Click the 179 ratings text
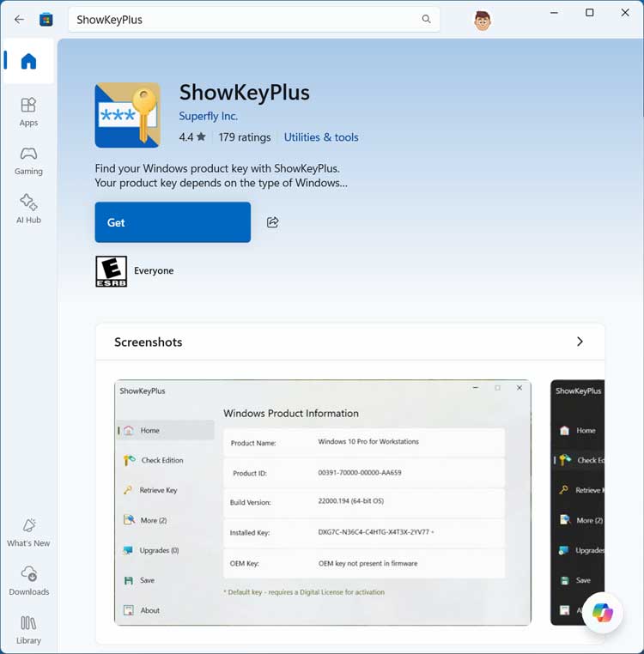644x654 pixels. point(245,137)
